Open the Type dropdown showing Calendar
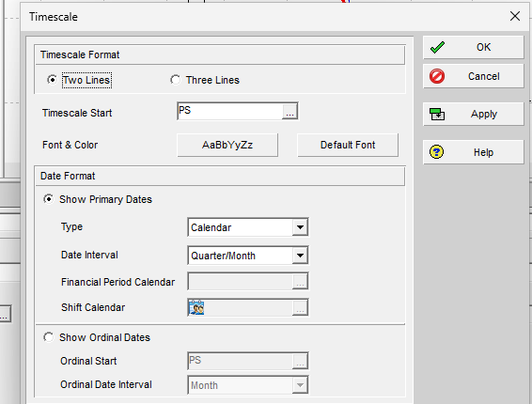The image size is (532, 404). coord(300,227)
